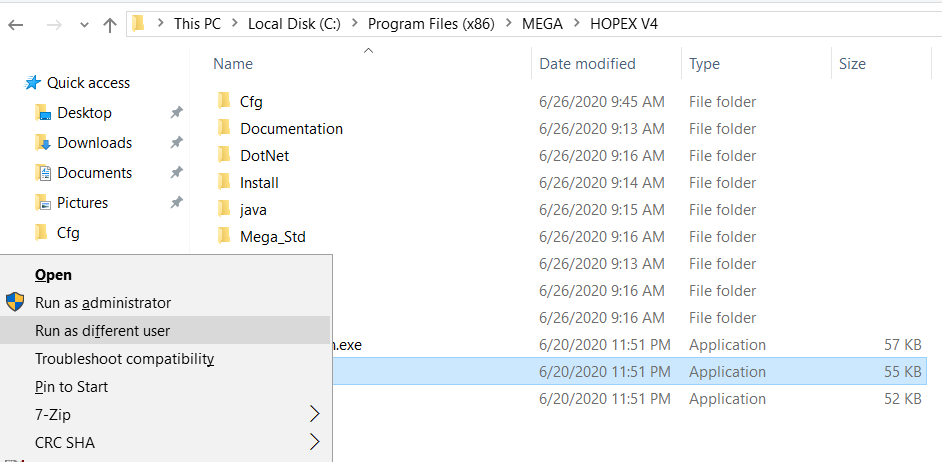Click the Quick access star icon
Viewport: 942px width, 462px height.
coord(34,83)
